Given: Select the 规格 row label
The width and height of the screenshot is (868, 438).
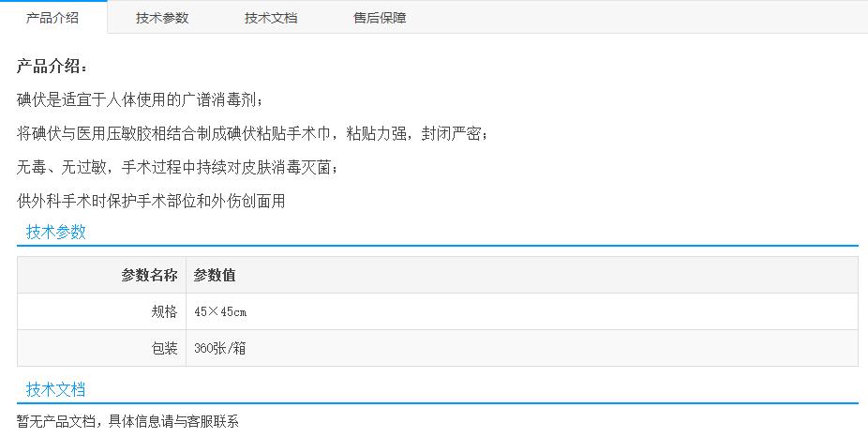Looking at the screenshot, I should (x=164, y=311).
